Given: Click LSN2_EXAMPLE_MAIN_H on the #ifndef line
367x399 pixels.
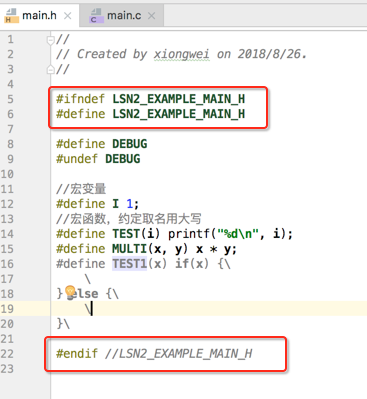Looking at the screenshot, I should [x=179, y=99].
